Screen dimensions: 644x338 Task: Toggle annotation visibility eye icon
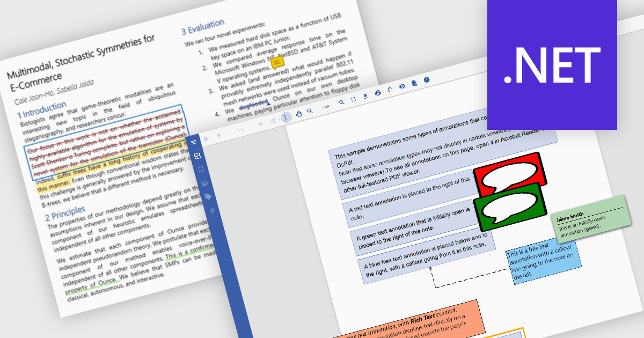point(402,86)
